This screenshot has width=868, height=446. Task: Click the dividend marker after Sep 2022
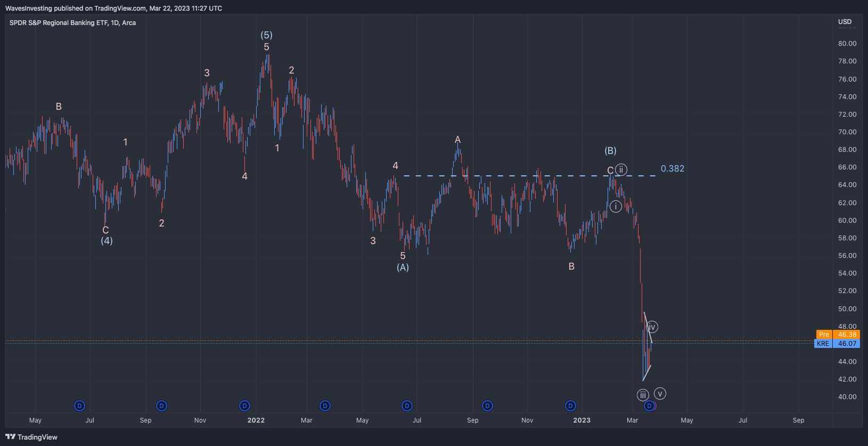[x=487, y=406]
